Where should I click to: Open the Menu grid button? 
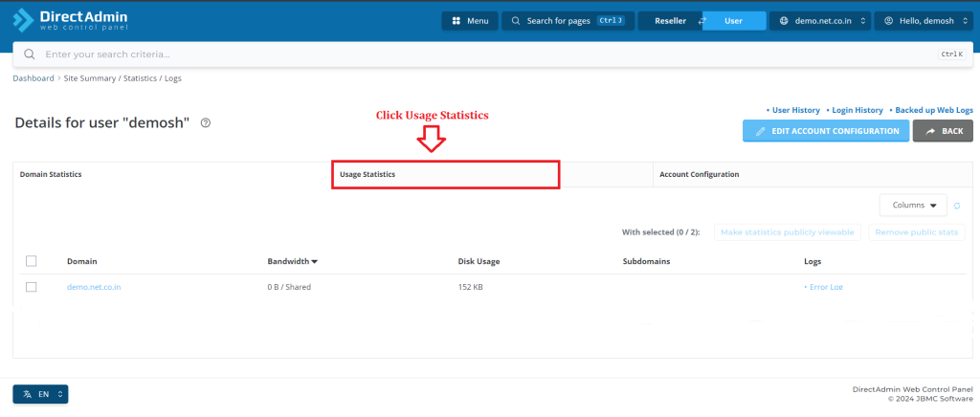(x=470, y=21)
